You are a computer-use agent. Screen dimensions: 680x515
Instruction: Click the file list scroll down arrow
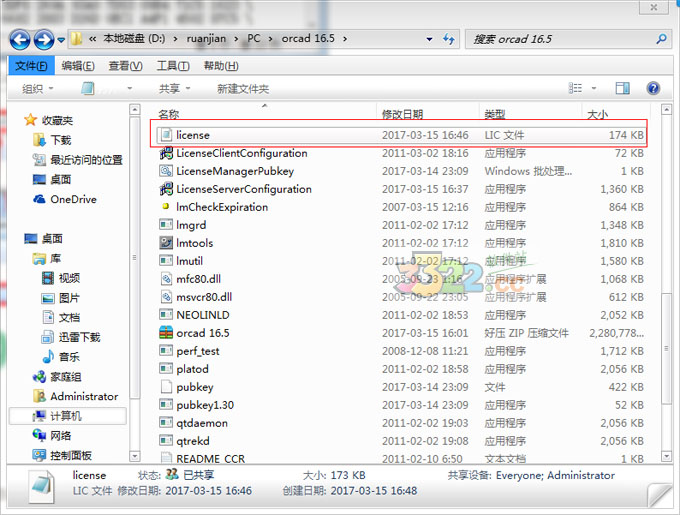(x=666, y=456)
